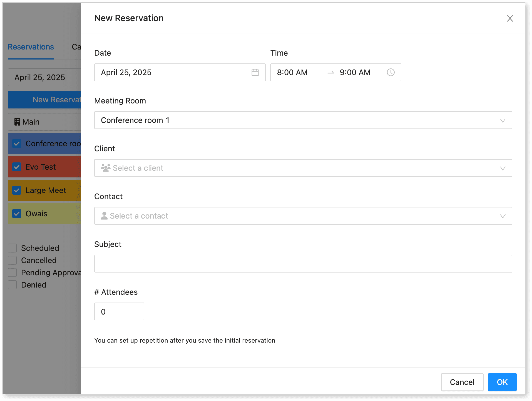Switch to the Reservations tab
Viewport: 532px width, 401px height.
click(31, 47)
